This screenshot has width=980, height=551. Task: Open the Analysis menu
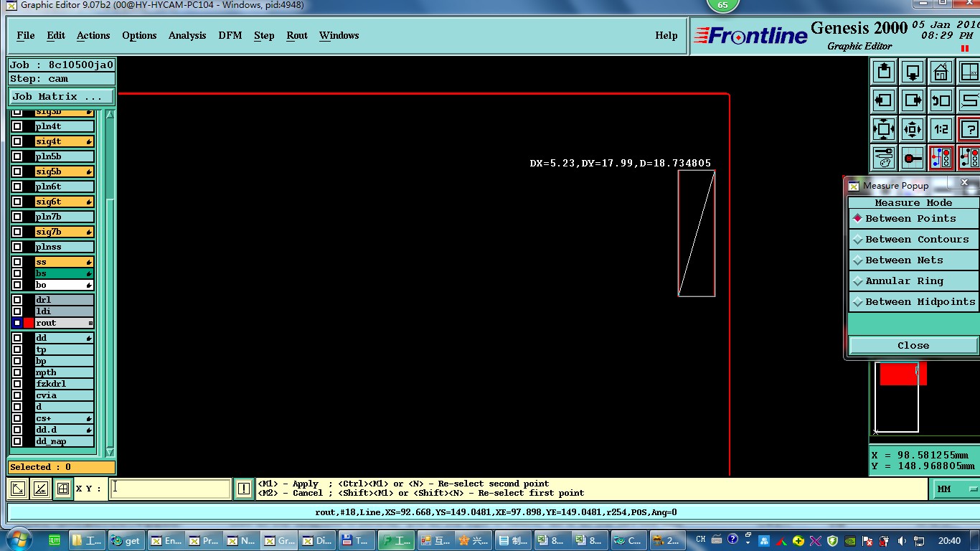[x=187, y=35]
